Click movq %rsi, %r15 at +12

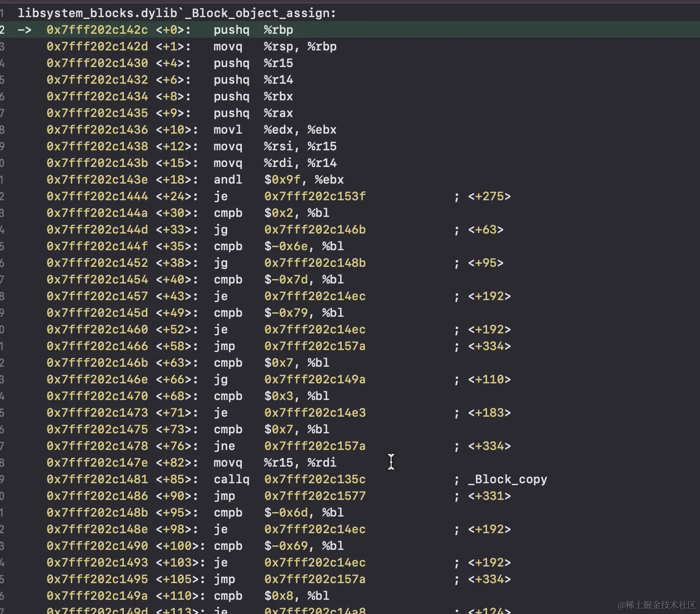click(275, 146)
